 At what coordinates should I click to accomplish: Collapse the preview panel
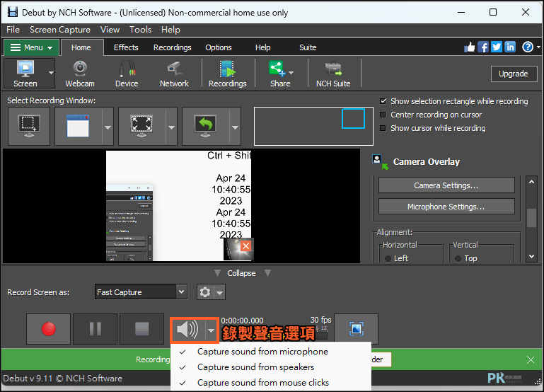tap(241, 273)
